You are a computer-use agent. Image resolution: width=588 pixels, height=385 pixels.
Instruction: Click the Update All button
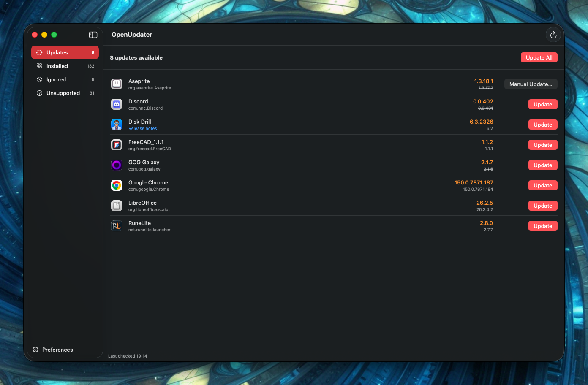(539, 57)
